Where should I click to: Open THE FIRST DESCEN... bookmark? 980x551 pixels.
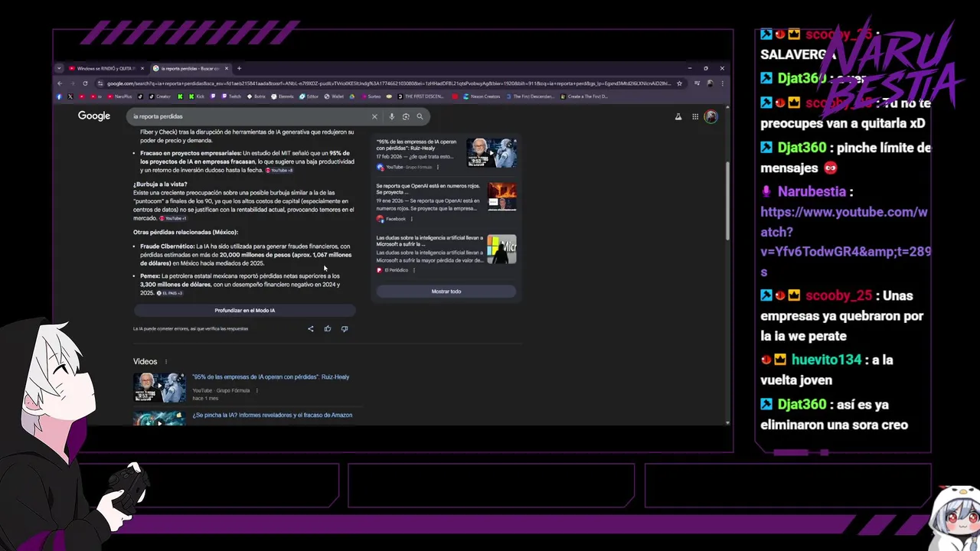point(420,96)
